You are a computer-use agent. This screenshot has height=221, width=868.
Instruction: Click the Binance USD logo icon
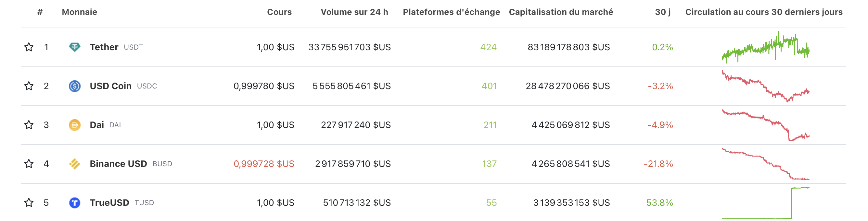(74, 164)
